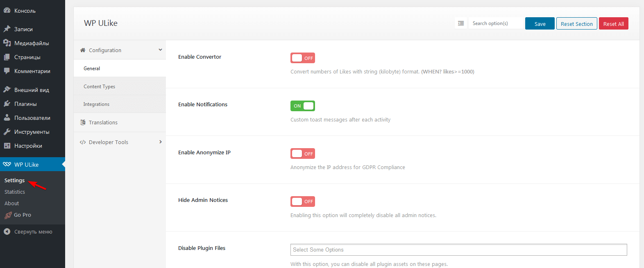Viewport: 644px width, 268px height.
Task: Click the Go Pro rocket icon
Action: (8, 215)
